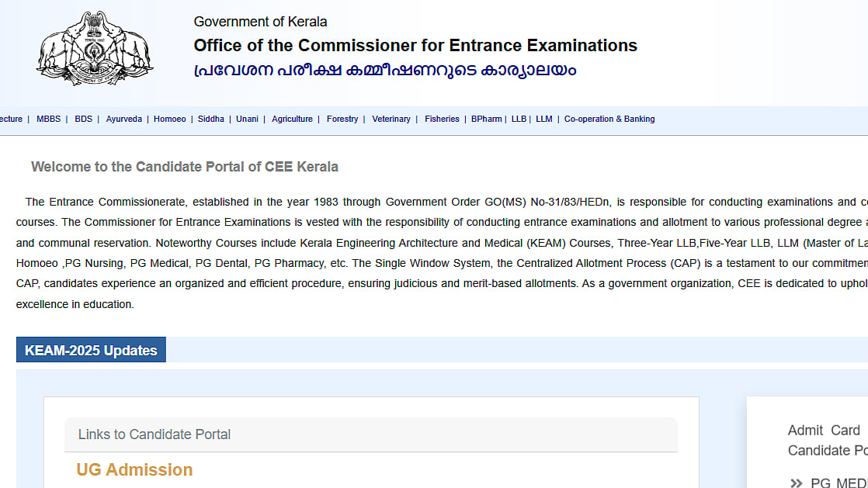Click the KEAM-2025 Updates banner

pos(90,350)
